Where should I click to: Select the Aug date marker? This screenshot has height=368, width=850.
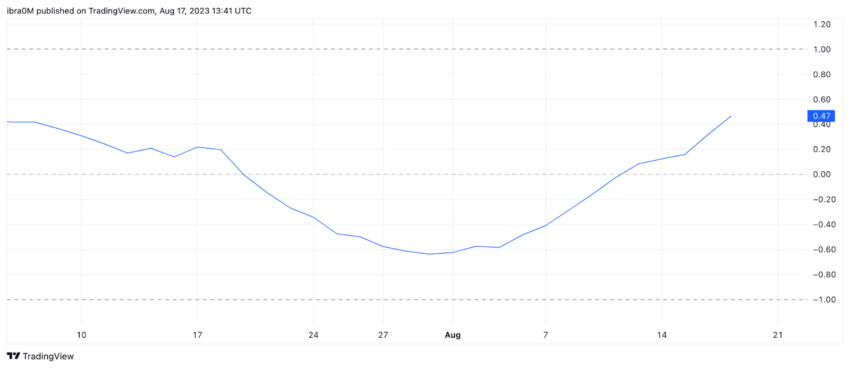[453, 335]
